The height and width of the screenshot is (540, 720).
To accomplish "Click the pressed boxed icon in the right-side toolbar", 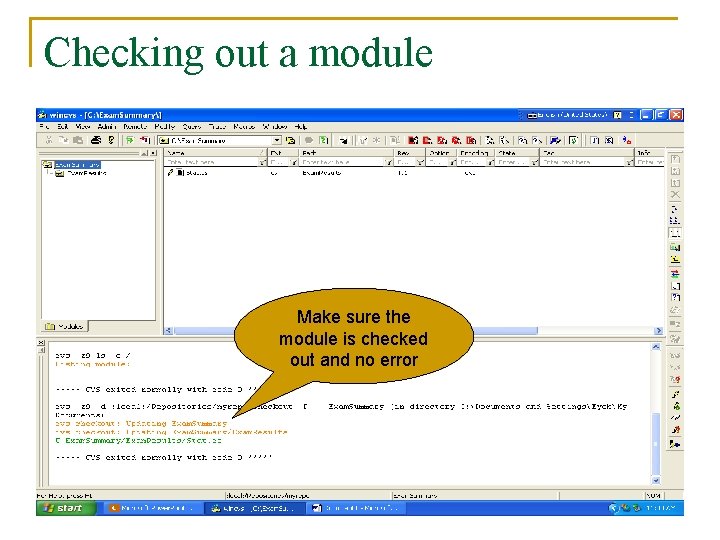I will pos(675,233).
